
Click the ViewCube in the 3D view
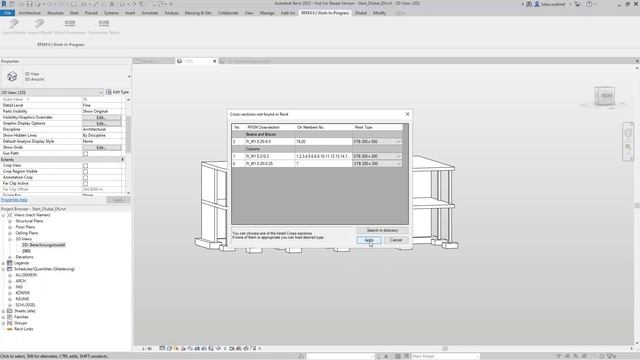tap(604, 96)
